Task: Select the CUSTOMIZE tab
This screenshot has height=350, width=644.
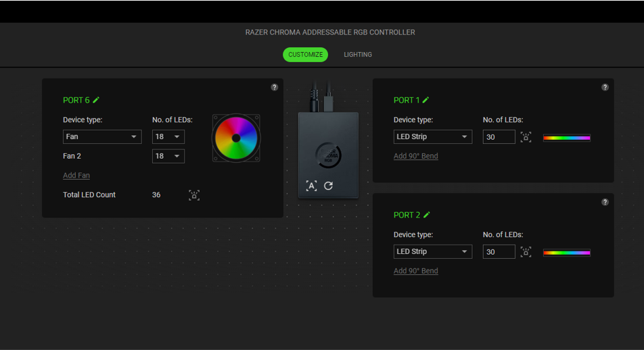Action: 305,55
